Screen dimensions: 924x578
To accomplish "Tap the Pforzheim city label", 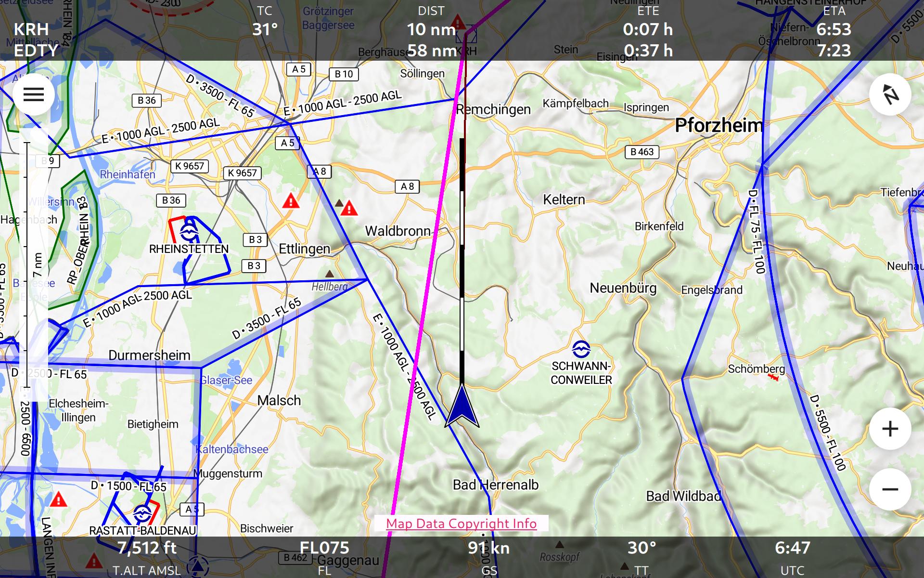I will point(719,125).
